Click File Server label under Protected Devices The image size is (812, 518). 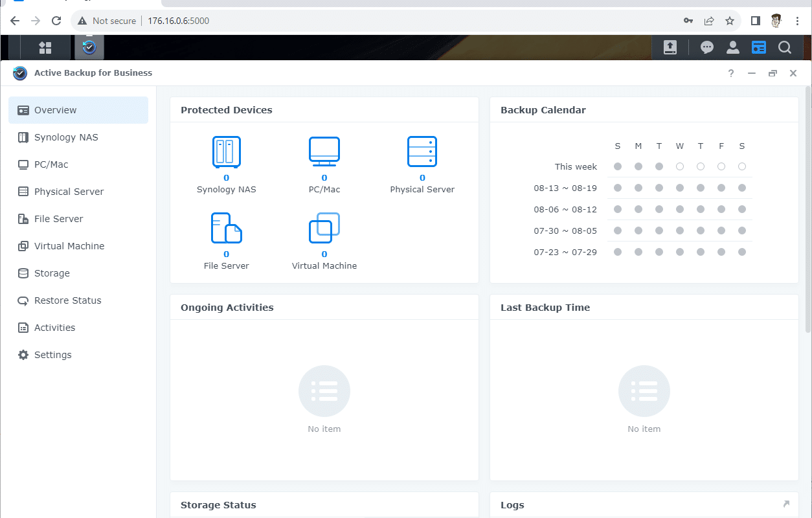click(x=227, y=266)
